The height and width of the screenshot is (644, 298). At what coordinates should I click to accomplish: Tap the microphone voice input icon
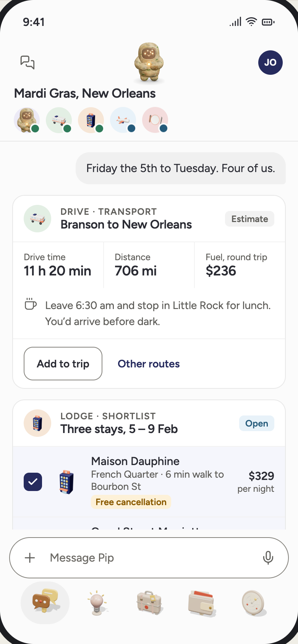pos(268,558)
